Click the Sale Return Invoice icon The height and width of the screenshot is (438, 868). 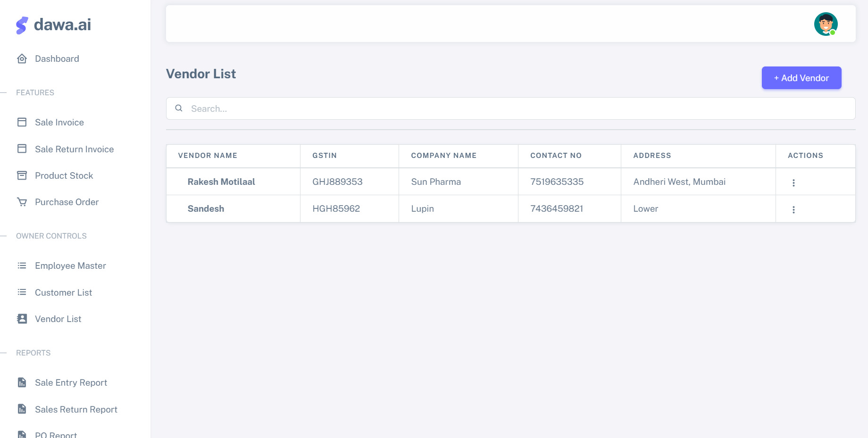point(22,149)
